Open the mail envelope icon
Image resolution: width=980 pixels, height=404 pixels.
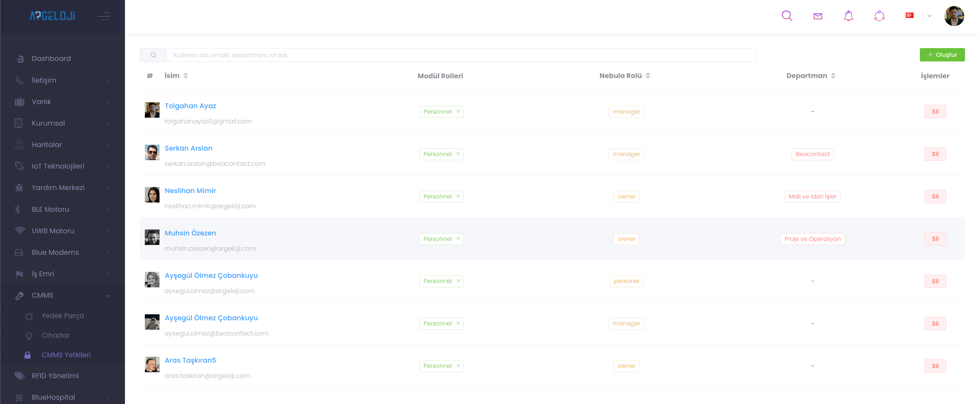817,16
